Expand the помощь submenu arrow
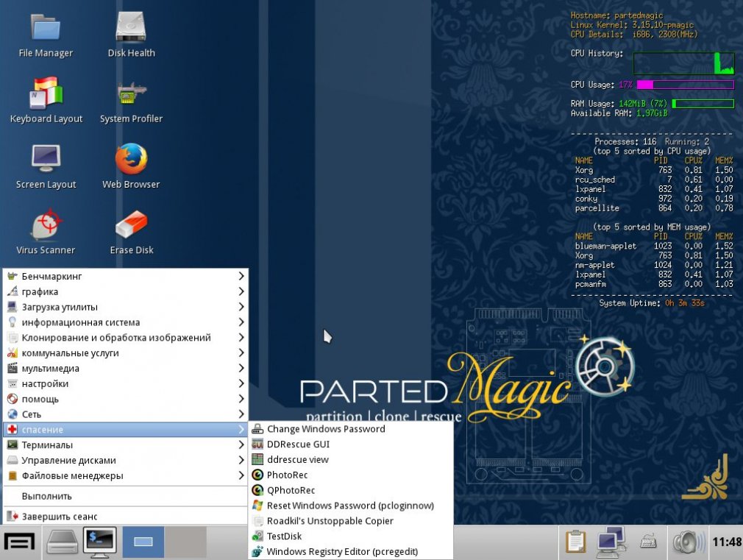This screenshot has height=560, width=743. pos(241,399)
